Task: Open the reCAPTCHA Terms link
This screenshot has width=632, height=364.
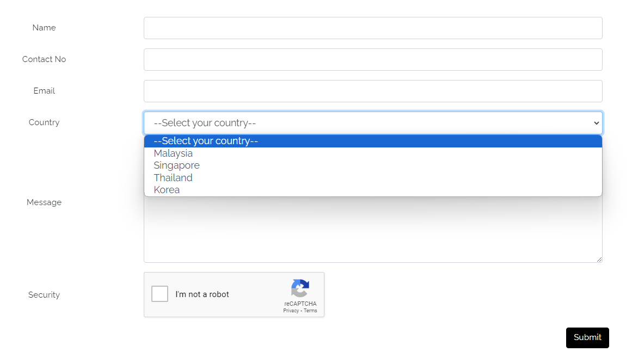Action: (x=310, y=311)
